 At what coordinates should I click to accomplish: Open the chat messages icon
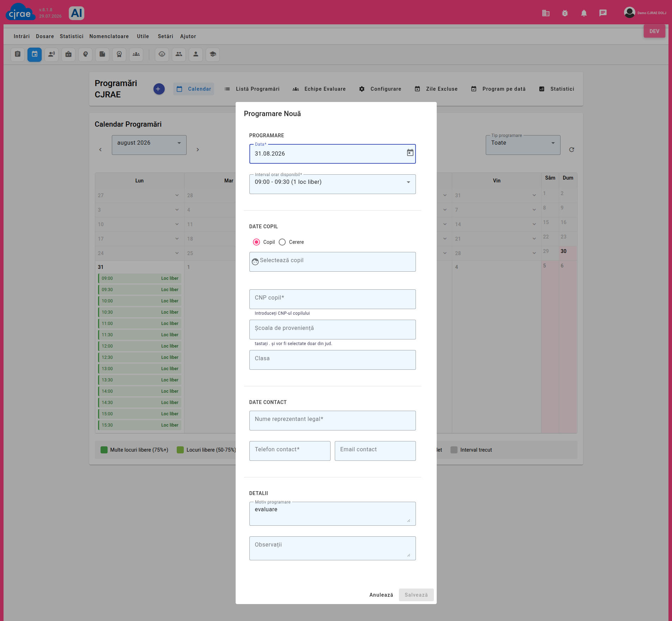[x=603, y=13]
